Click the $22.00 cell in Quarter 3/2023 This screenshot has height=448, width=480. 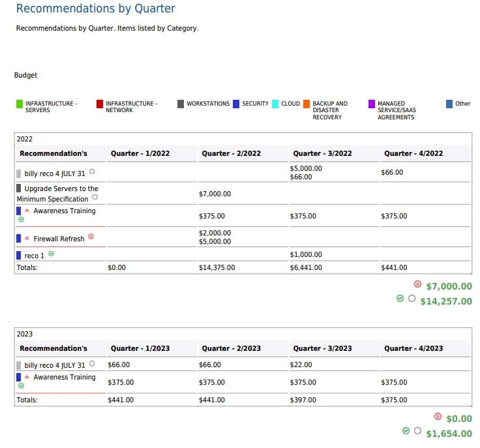pyautogui.click(x=301, y=365)
